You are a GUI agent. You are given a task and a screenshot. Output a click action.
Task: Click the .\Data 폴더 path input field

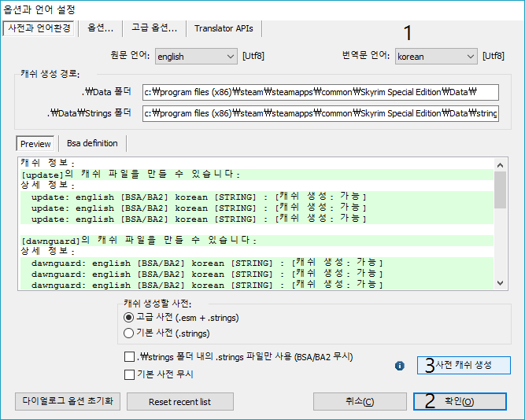320,92
